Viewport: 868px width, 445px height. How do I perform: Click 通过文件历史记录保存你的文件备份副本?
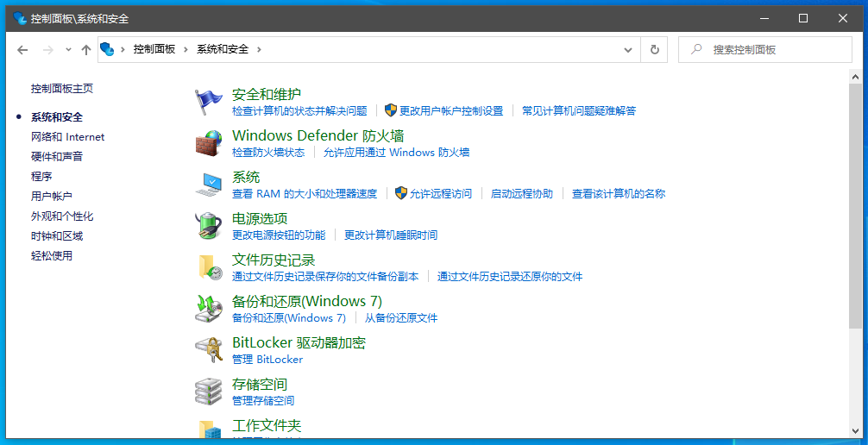coord(325,276)
